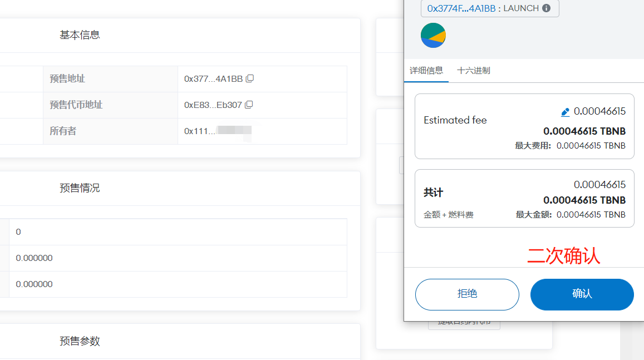
Task: Select the 详细信息 tab
Action: pyautogui.click(x=426, y=71)
